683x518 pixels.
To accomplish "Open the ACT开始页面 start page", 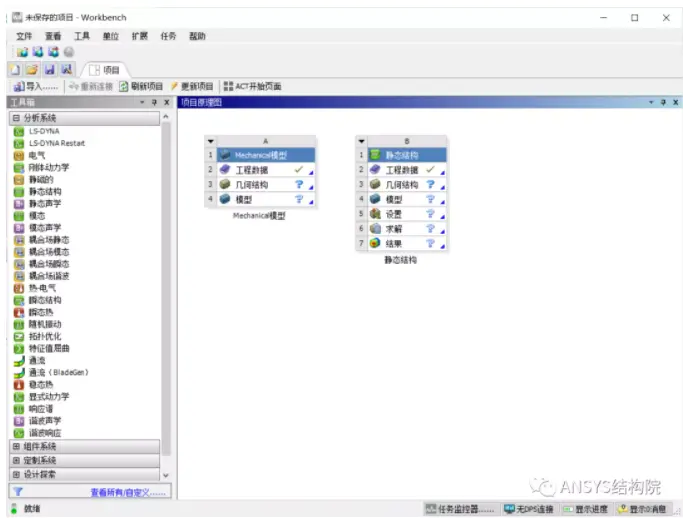I will click(252, 87).
